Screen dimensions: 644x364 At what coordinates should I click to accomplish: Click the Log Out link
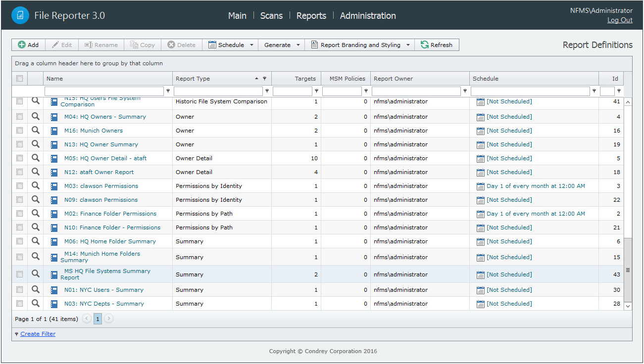pos(620,20)
